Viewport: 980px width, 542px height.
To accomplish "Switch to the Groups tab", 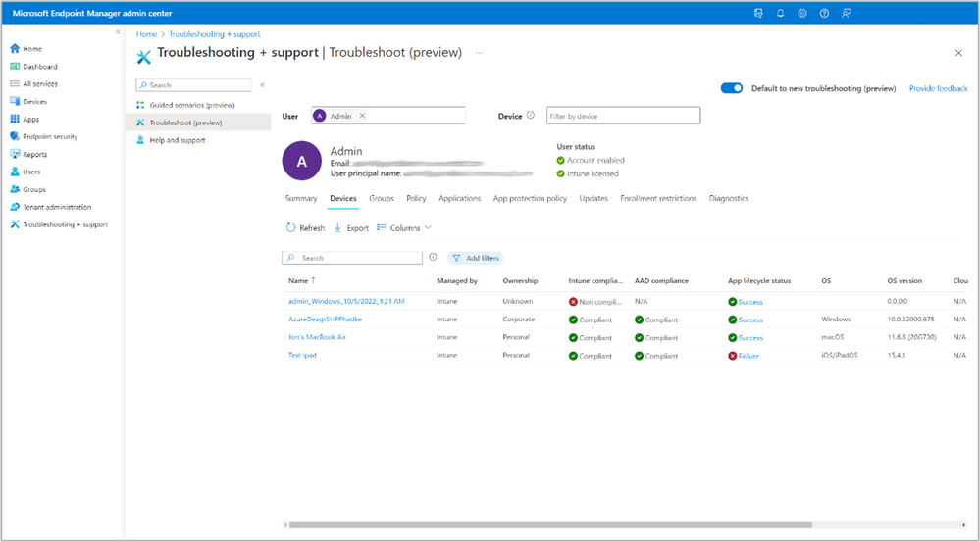I will pos(382,199).
